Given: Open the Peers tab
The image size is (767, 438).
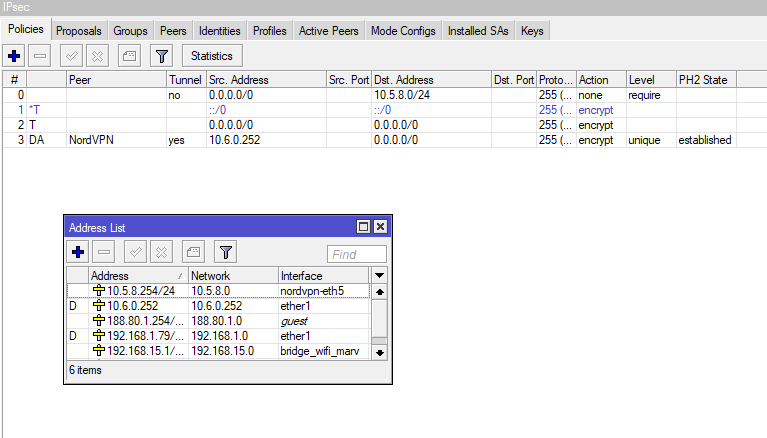Looking at the screenshot, I should 173,31.
